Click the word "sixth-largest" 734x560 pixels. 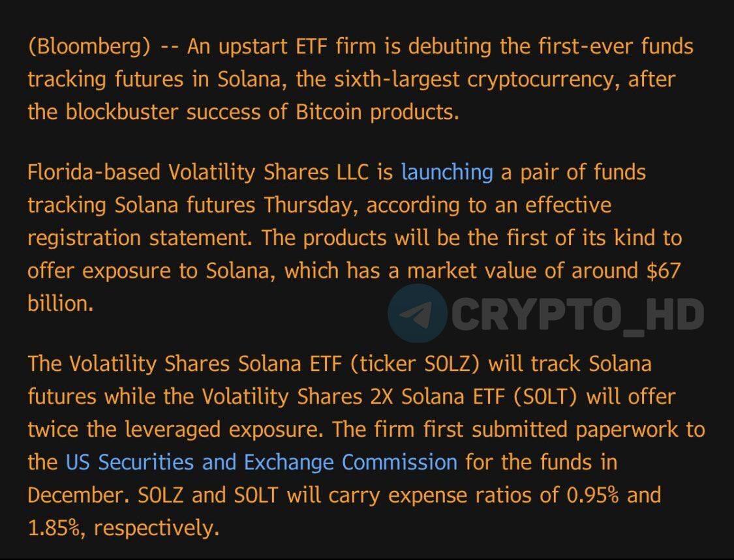(x=397, y=80)
